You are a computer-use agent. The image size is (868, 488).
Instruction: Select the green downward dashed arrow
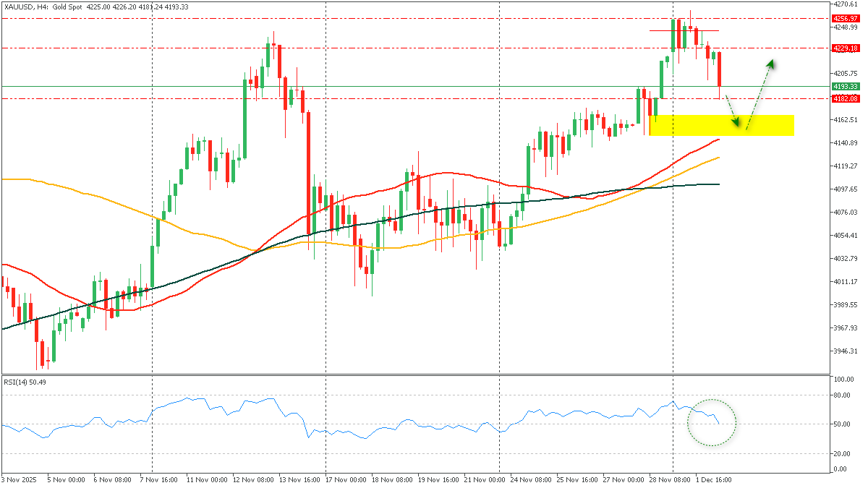pyautogui.click(x=731, y=112)
